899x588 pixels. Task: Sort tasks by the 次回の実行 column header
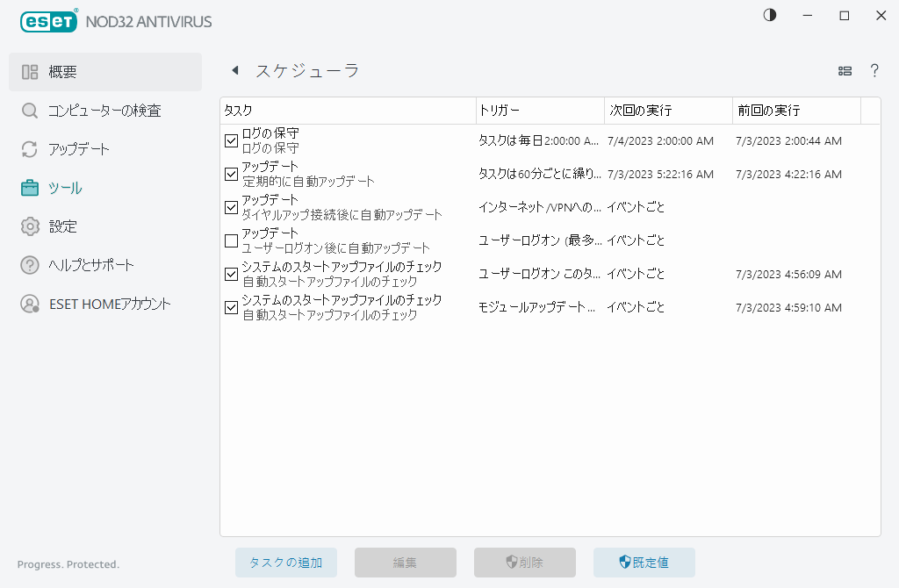click(x=667, y=111)
